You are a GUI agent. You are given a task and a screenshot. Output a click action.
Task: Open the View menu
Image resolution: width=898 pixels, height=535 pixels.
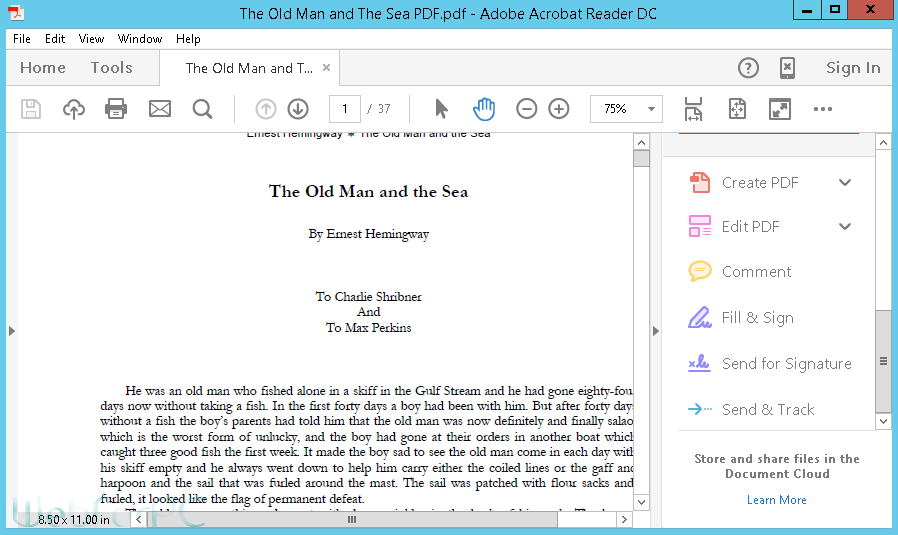(x=91, y=39)
